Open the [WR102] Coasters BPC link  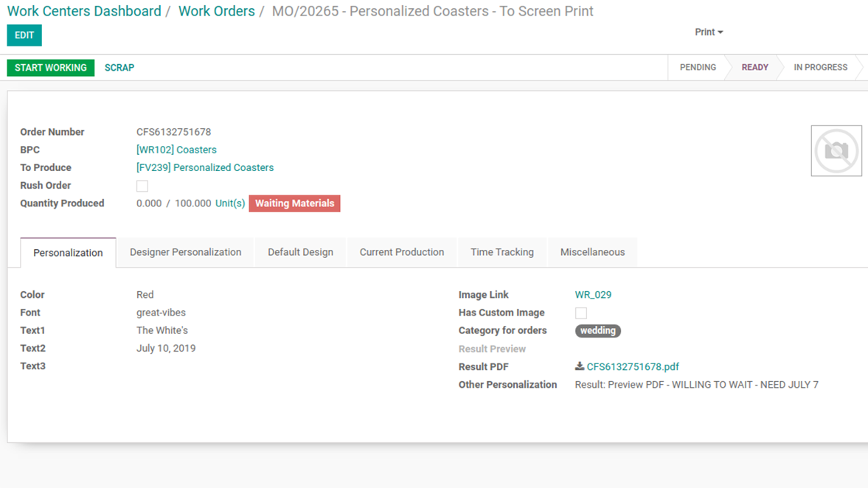point(176,150)
